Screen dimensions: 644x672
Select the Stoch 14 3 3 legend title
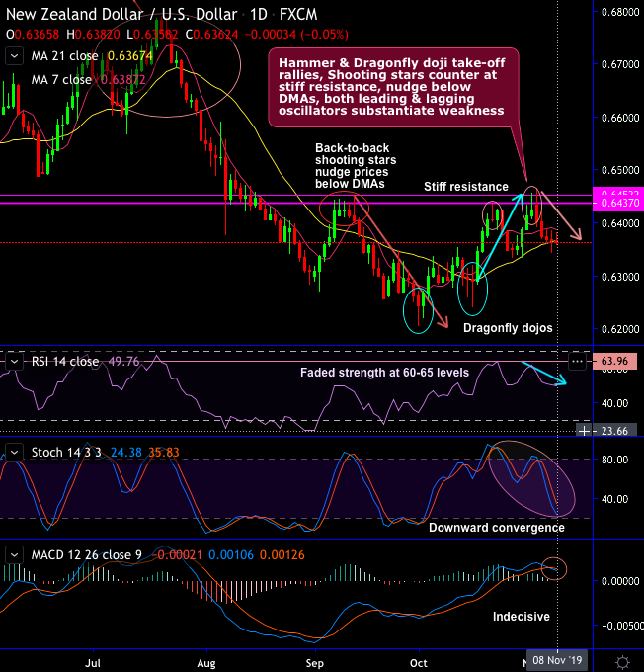(66, 453)
